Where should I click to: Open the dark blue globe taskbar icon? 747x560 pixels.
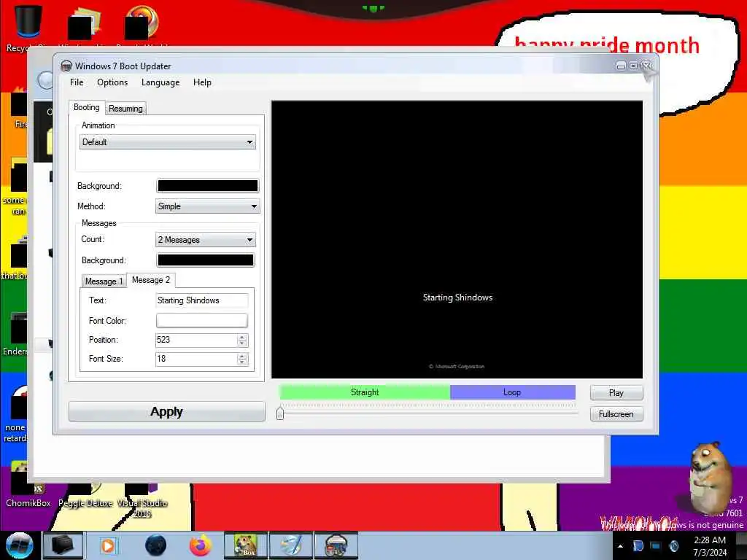click(155, 545)
